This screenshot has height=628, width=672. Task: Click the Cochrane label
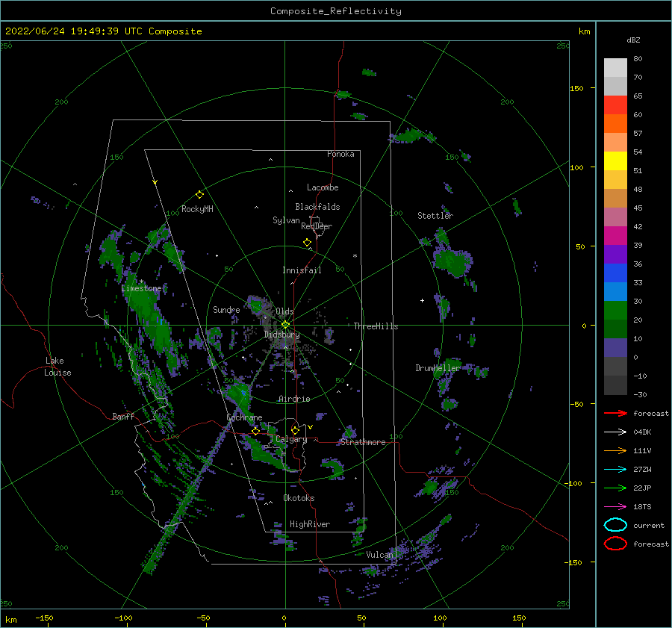244,417
